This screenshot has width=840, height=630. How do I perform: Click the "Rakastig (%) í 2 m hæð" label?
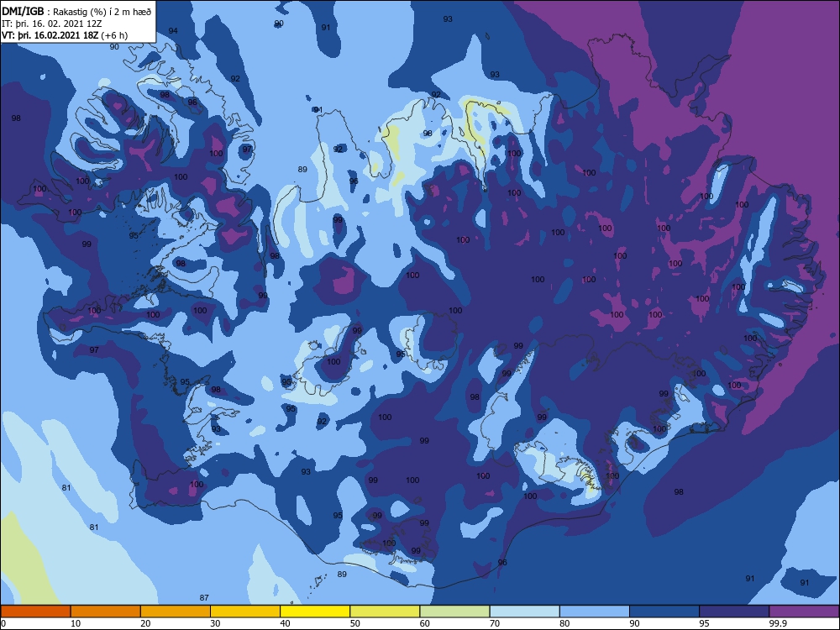[x=102, y=12]
